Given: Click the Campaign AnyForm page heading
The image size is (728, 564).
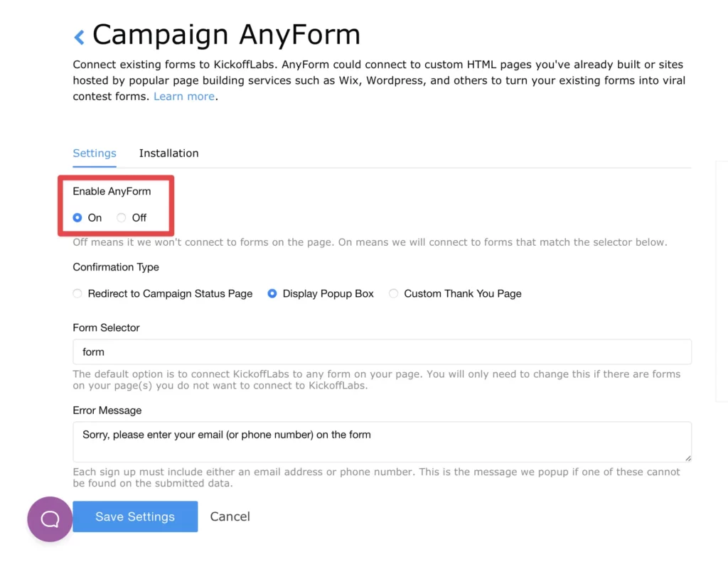Looking at the screenshot, I should tap(226, 35).
